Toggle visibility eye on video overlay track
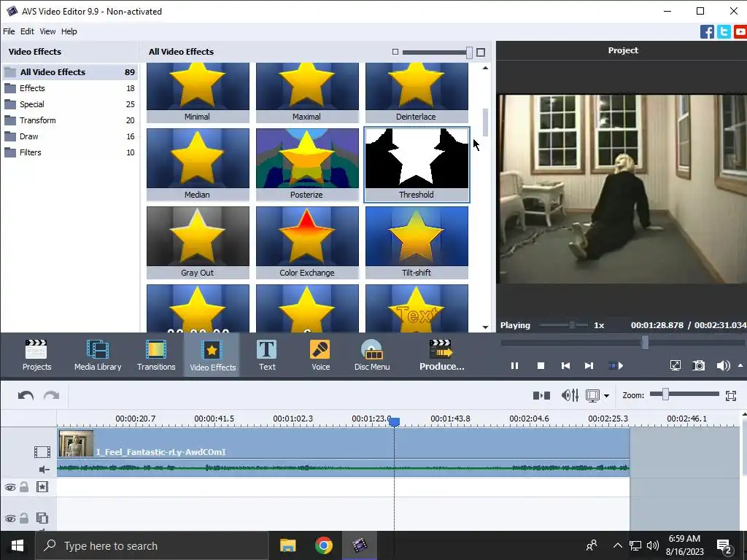This screenshot has height=560, width=747. point(10,518)
